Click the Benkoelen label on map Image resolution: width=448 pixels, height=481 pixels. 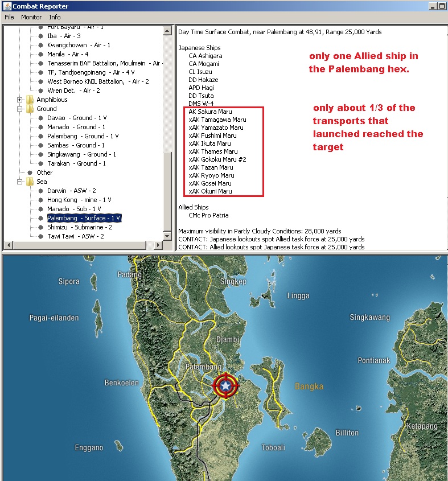coord(121,383)
